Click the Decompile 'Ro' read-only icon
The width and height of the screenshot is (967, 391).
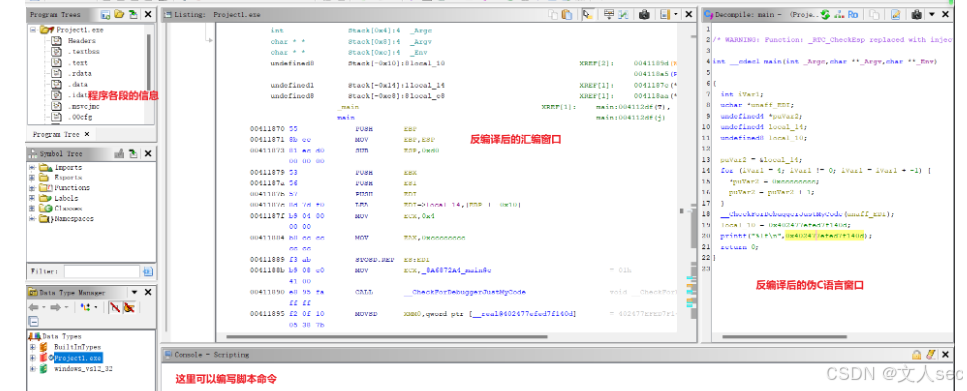point(853,14)
